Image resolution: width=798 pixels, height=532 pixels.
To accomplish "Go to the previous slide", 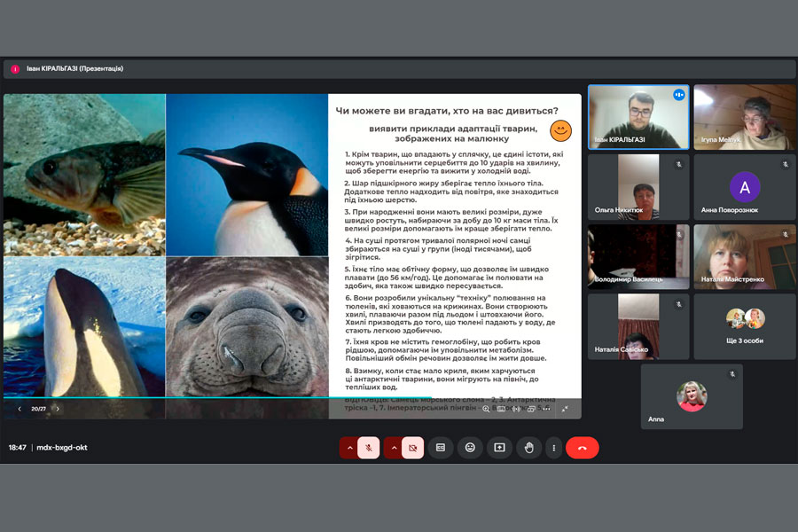I will 20,409.
